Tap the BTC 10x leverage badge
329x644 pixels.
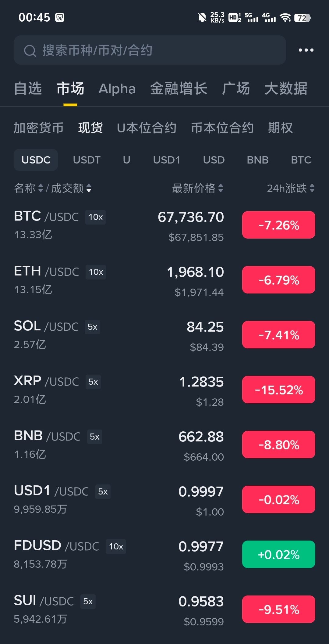click(95, 217)
